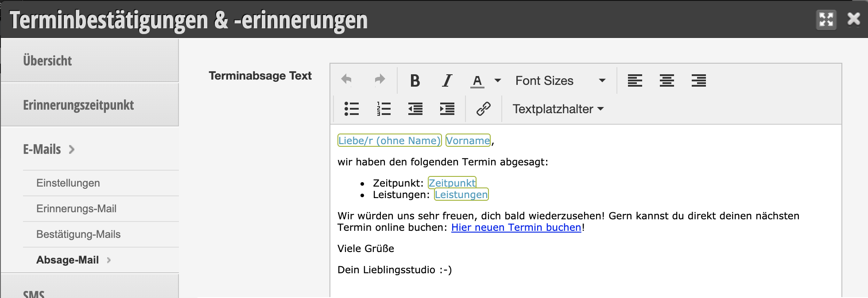Open the Textplatzhalter dropdown
This screenshot has width=868, height=298.
(558, 109)
